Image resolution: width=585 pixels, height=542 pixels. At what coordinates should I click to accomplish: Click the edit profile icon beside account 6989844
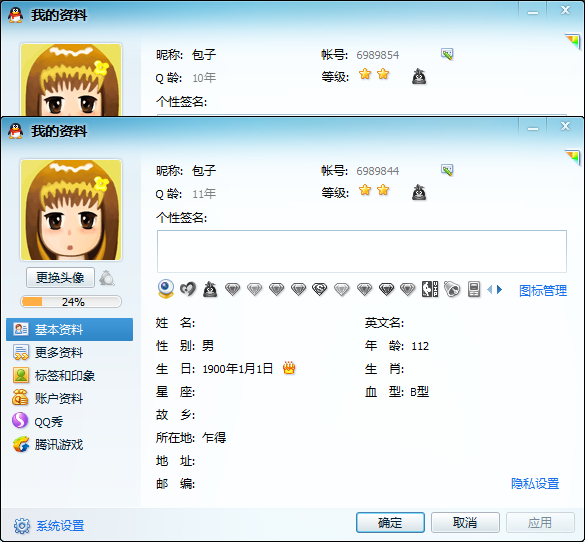(x=447, y=170)
